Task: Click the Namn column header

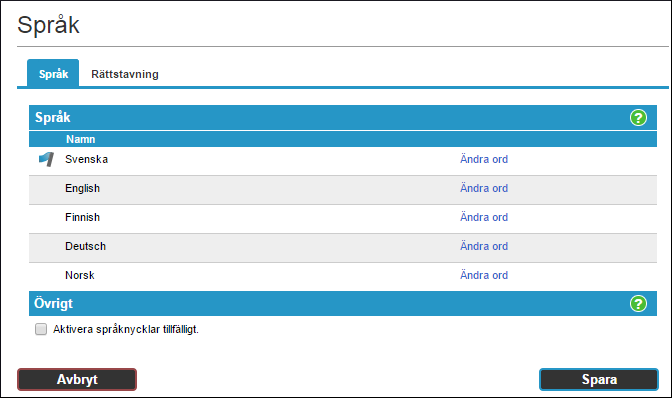Action: (x=81, y=139)
